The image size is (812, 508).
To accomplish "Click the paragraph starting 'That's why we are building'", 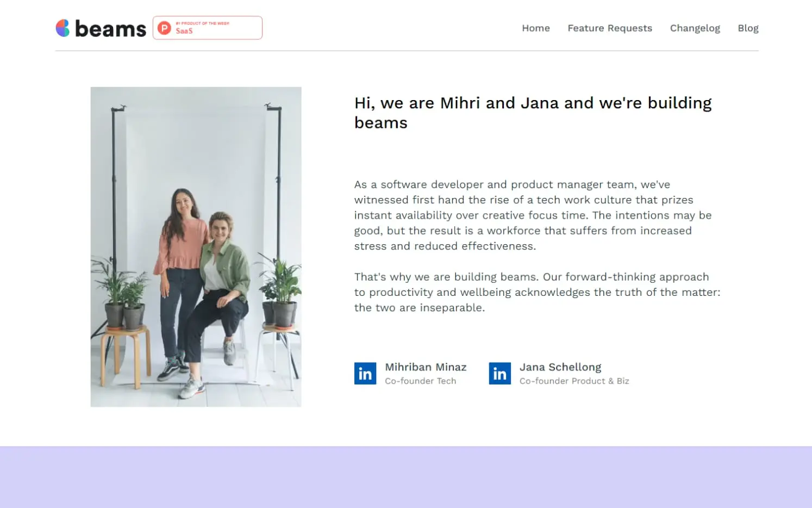I will click(537, 292).
